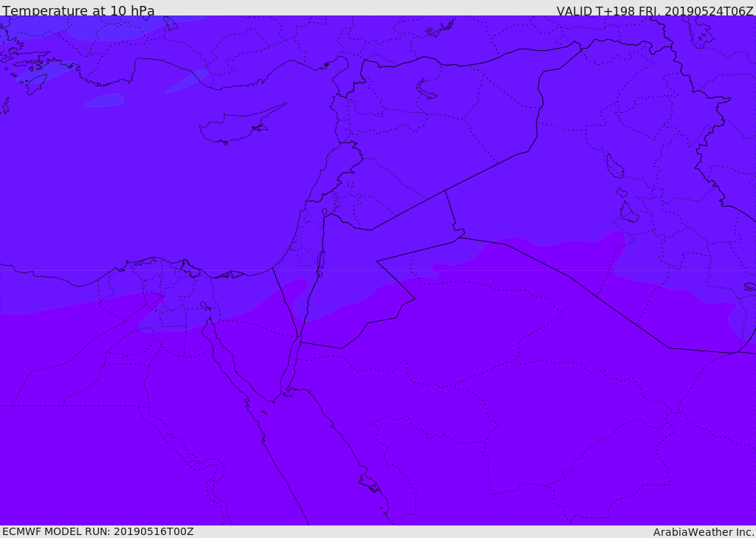Image resolution: width=756 pixels, height=538 pixels.
Task: Click the 'ArabiaWeather Inc' credit text
Action: point(703,532)
